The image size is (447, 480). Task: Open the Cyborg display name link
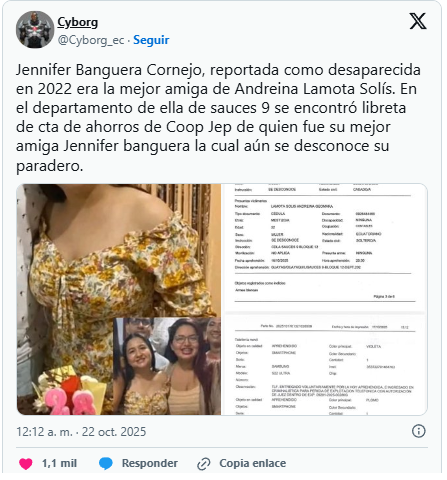(78, 22)
